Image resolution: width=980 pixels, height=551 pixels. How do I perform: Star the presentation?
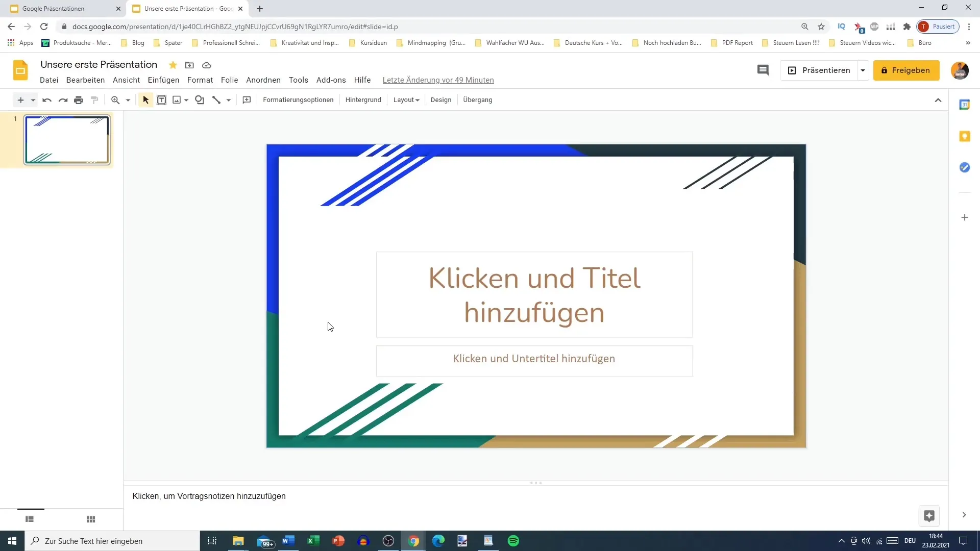(x=173, y=65)
